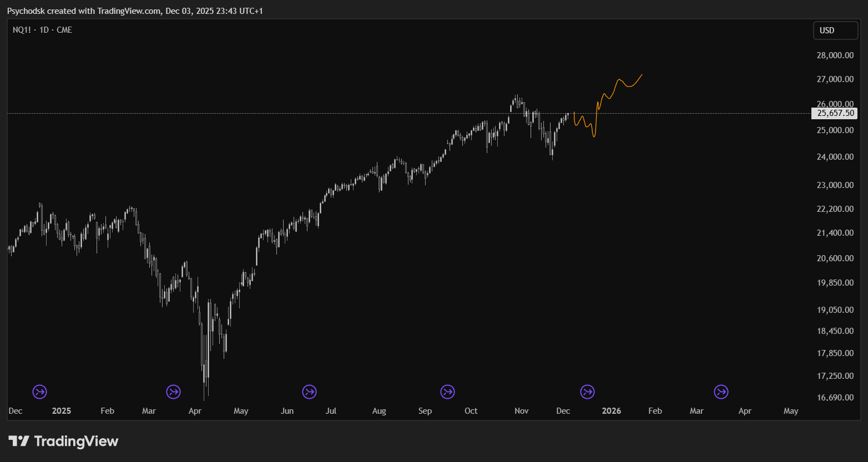Click the CME exchange label
868x462 pixels.
[64, 30]
